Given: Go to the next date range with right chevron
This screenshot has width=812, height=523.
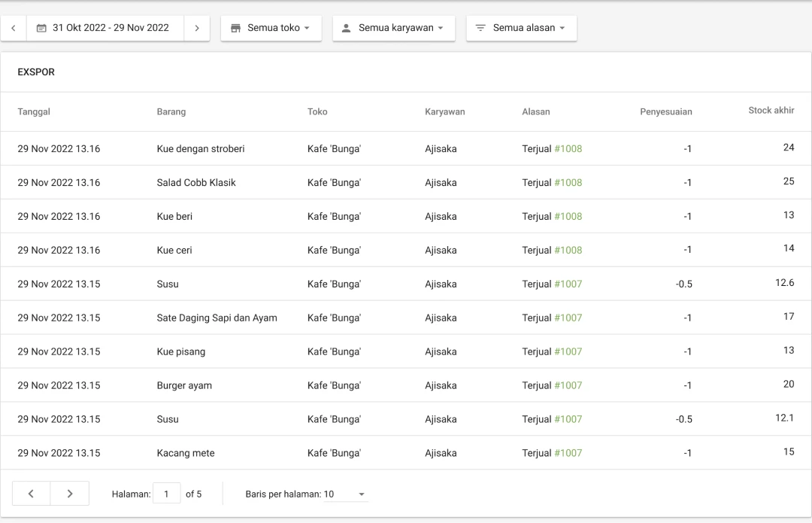Looking at the screenshot, I should (x=197, y=28).
